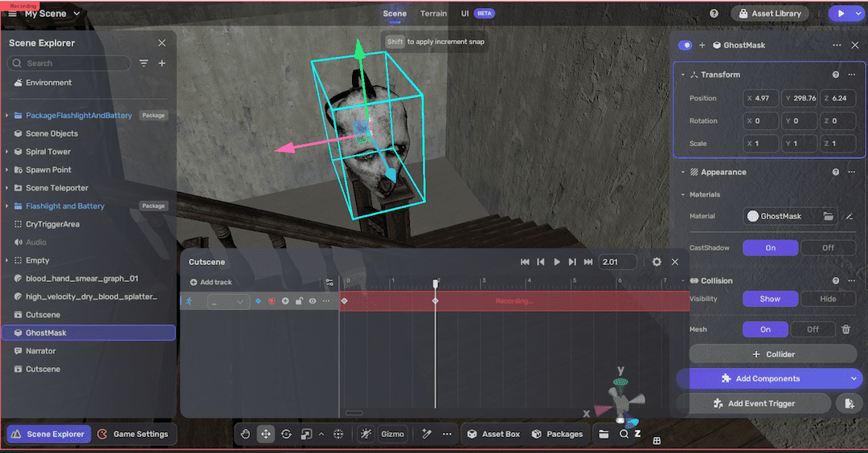
Task: Select the hand pan tool
Action: pos(246,435)
